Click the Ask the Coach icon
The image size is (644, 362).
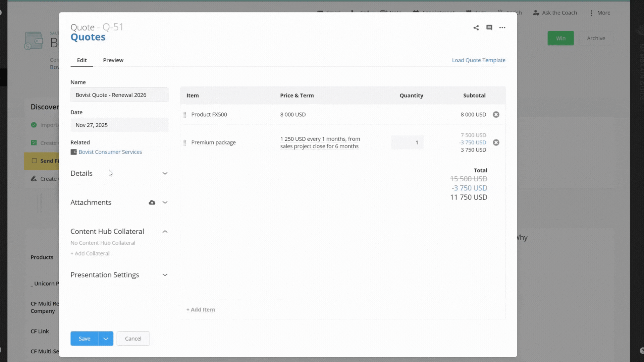[x=536, y=13]
